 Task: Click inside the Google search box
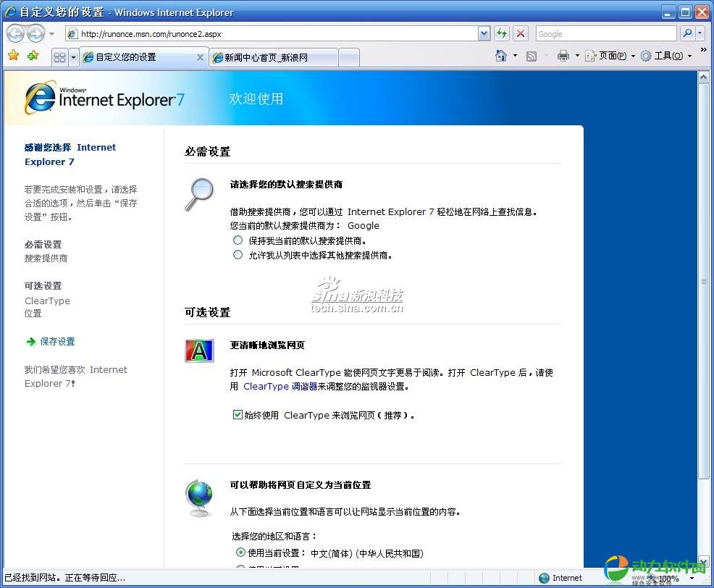(x=605, y=33)
